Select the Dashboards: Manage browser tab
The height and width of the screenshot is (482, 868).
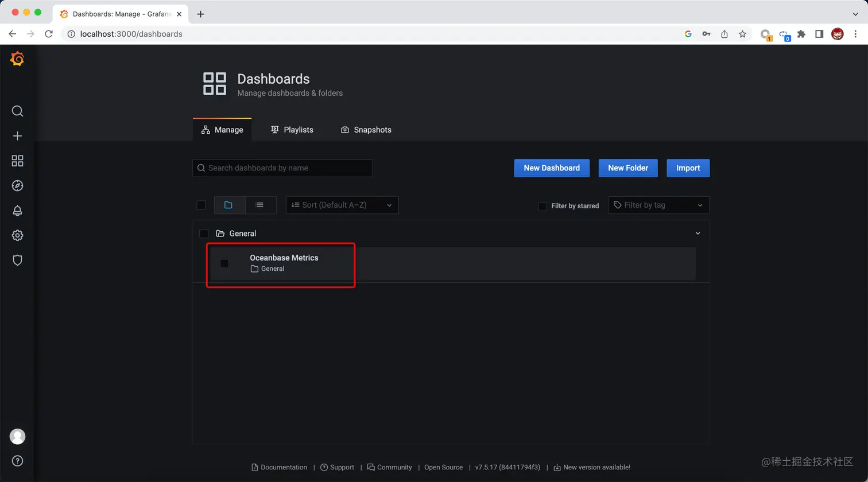[121, 14]
